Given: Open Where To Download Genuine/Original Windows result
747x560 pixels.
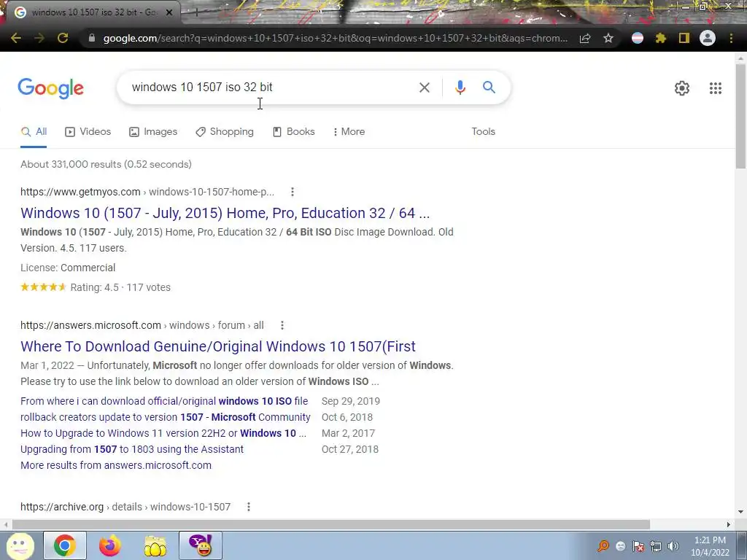Looking at the screenshot, I should tap(217, 346).
